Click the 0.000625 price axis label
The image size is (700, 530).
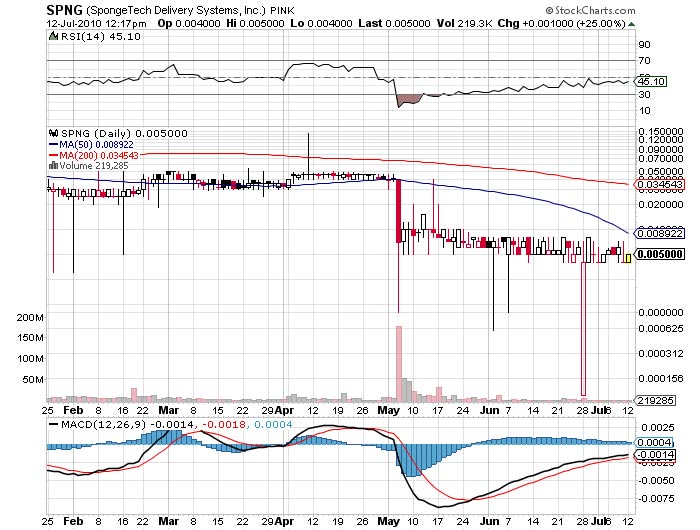pos(661,329)
